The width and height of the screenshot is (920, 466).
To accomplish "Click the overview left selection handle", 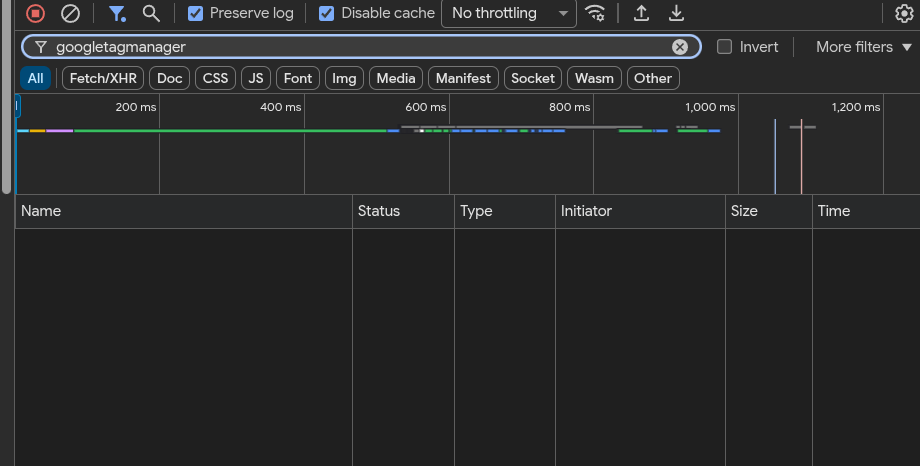I will tap(18, 106).
